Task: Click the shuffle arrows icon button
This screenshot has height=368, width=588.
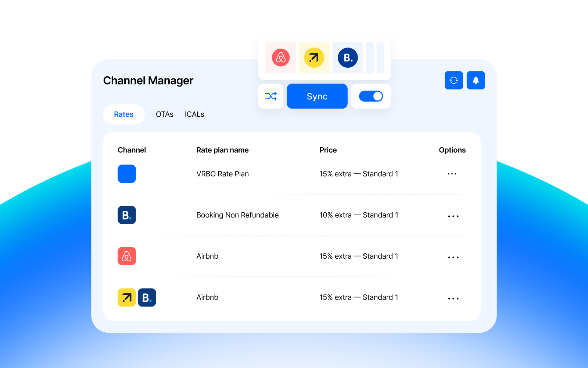Action: 271,96
